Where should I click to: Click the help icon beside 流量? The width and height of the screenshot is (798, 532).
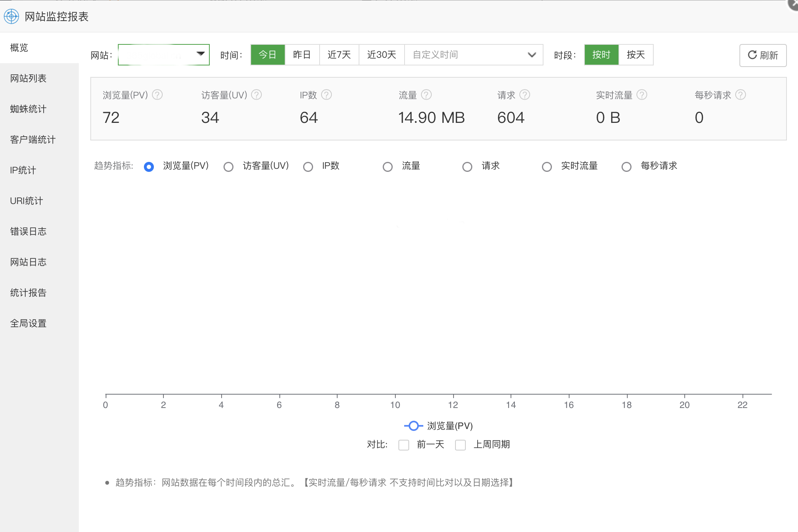(x=426, y=95)
